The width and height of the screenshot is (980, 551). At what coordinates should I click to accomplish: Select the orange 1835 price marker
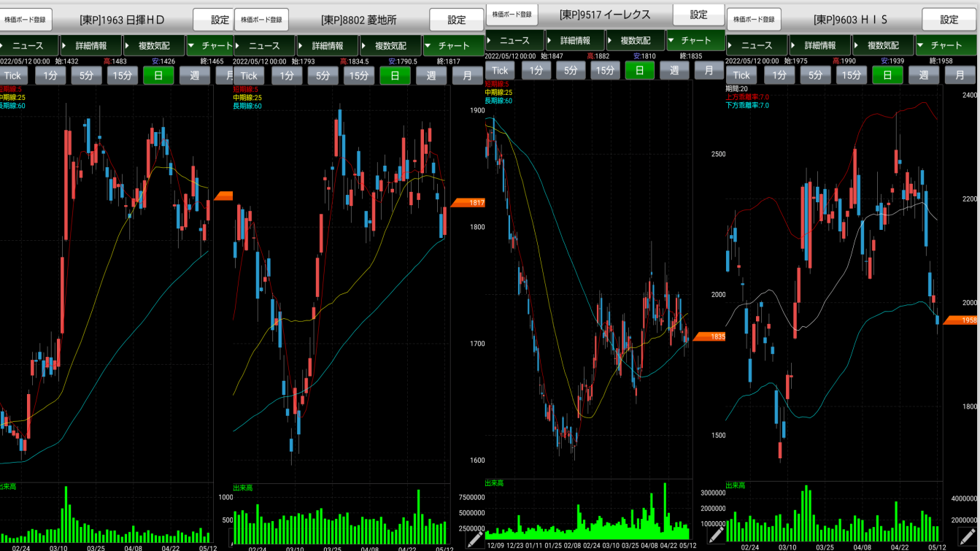pyautogui.click(x=709, y=336)
